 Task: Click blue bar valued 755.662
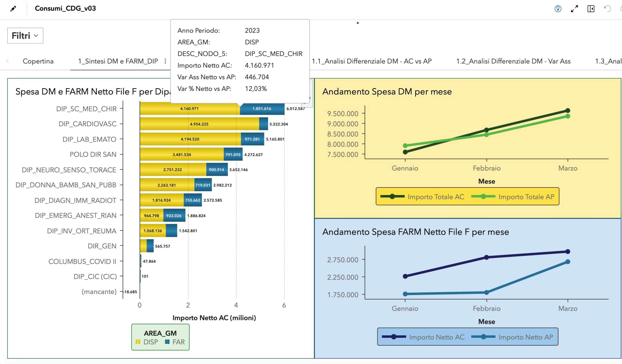193,200
